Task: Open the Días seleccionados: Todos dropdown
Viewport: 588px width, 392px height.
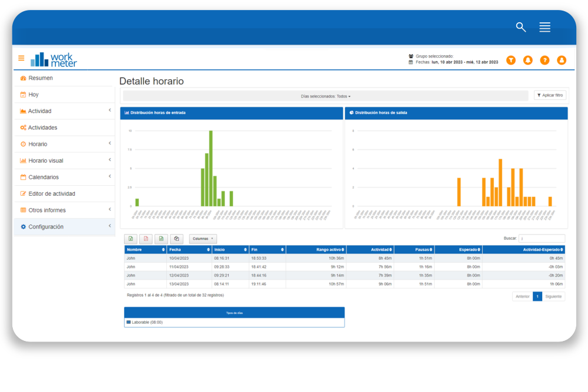Action: point(325,96)
